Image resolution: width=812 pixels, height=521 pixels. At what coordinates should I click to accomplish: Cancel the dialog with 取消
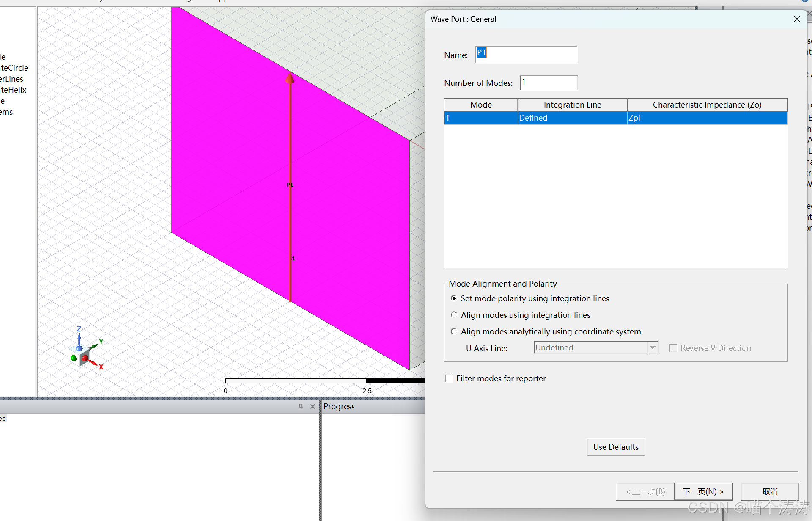tap(770, 491)
